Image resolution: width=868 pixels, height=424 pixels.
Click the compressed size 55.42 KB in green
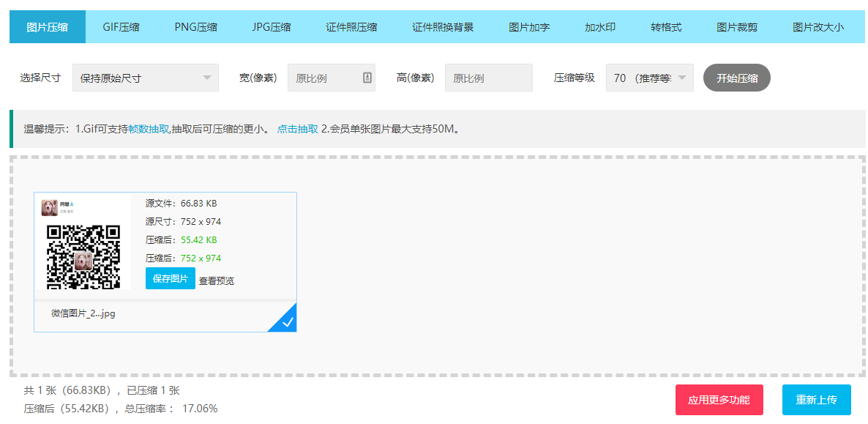point(199,240)
